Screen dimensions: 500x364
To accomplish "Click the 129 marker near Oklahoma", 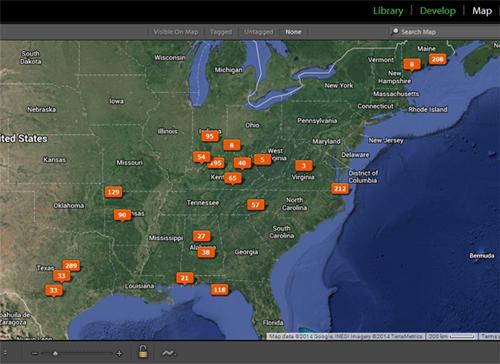I will [113, 192].
